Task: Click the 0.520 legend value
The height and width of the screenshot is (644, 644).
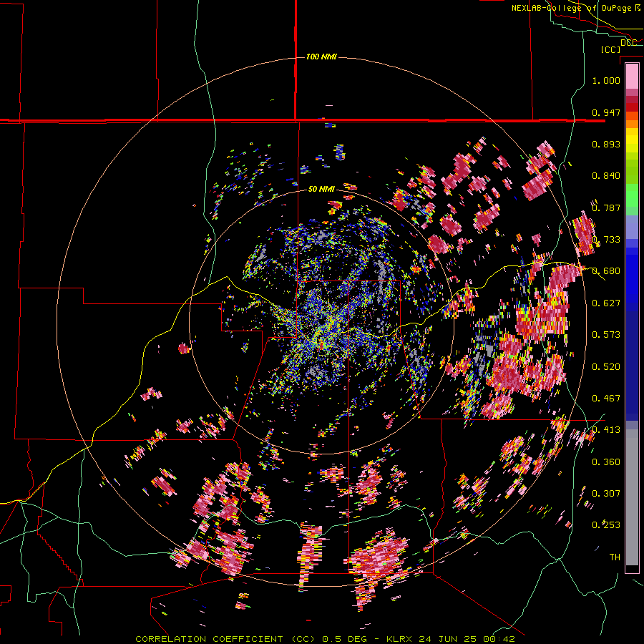Action: tap(606, 367)
